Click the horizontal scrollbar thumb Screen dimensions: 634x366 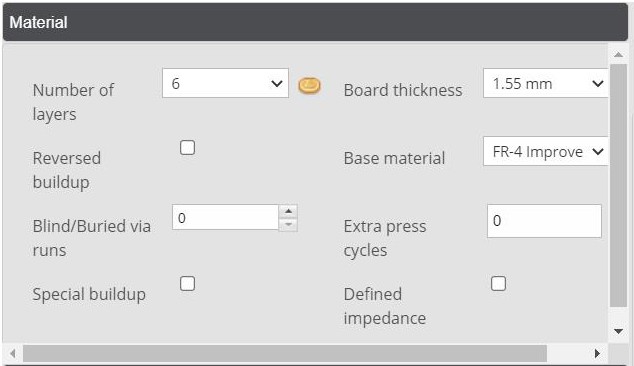[285, 353]
